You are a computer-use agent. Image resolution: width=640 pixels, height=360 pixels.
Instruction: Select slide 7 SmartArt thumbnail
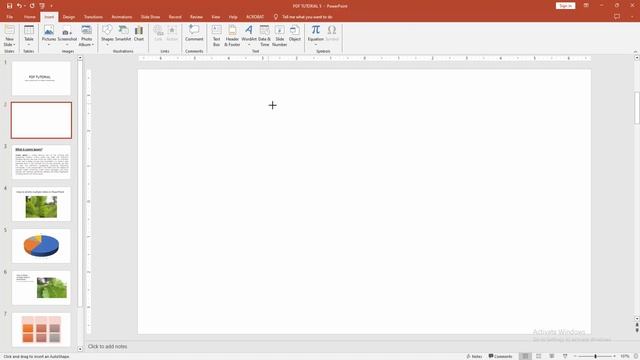[x=41, y=329]
